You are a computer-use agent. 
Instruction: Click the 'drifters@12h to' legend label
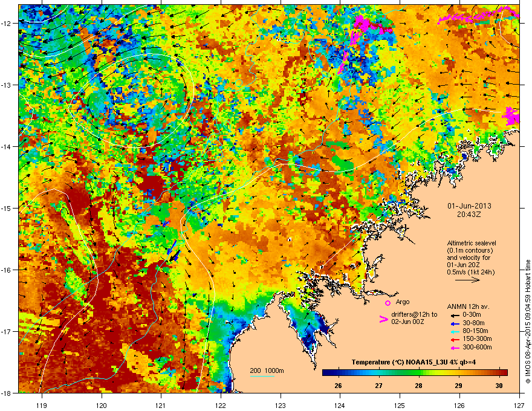pos(414,314)
